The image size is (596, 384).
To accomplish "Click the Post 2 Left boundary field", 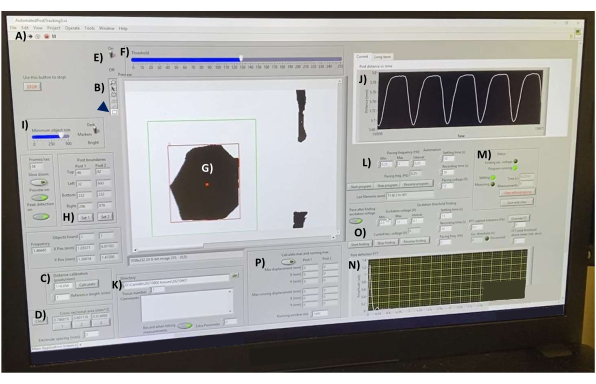I will [103, 183].
